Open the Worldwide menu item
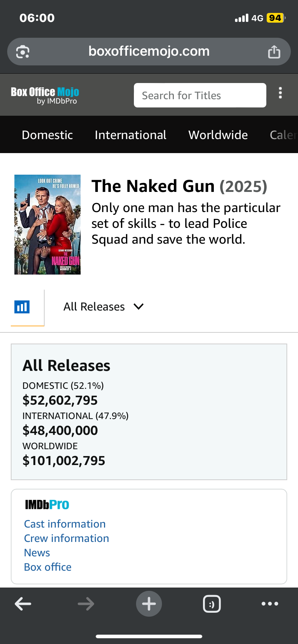The image size is (298, 644). coord(218,135)
